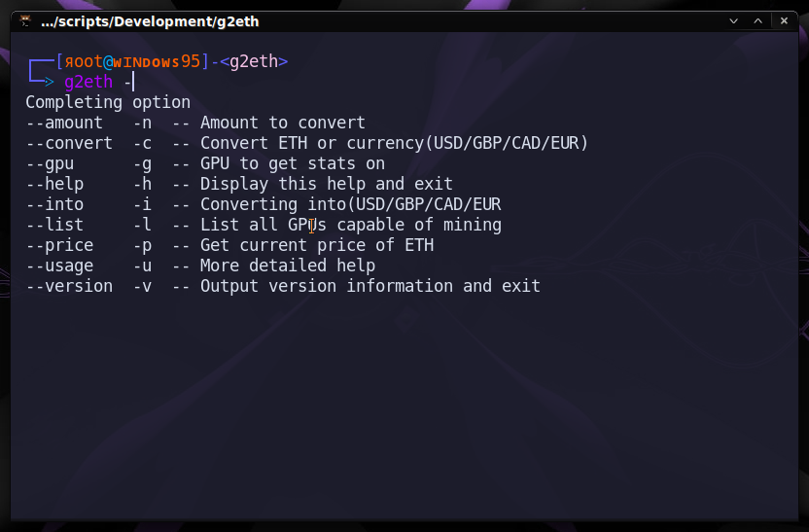Select the --price completion option
This screenshot has height=532, width=809.
60,246
